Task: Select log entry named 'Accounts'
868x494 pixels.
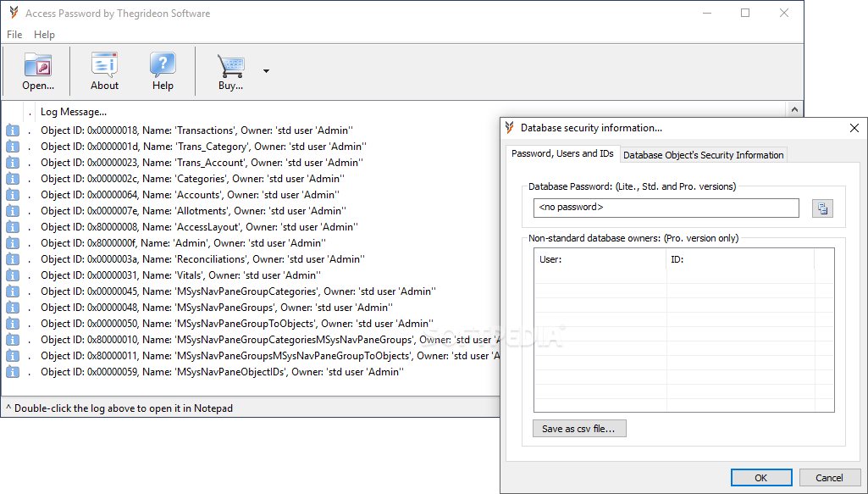Action: [x=190, y=195]
